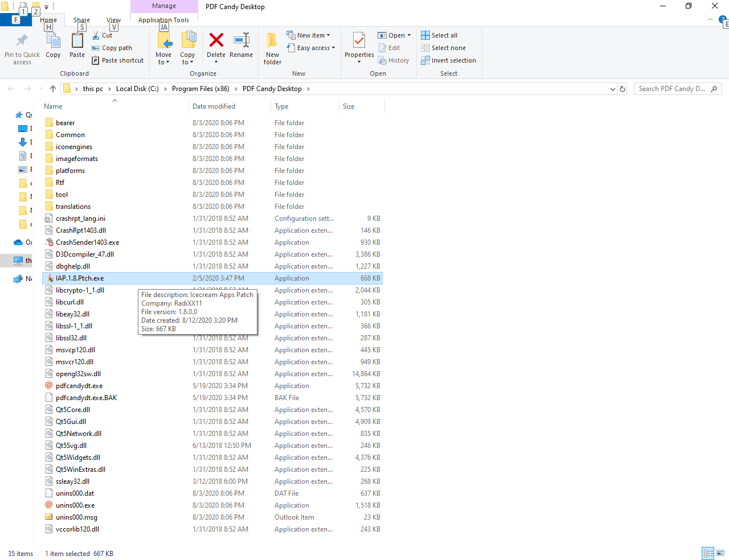This screenshot has width=729, height=560.
Task: Click the Paste shortcut icon
Action: click(96, 60)
